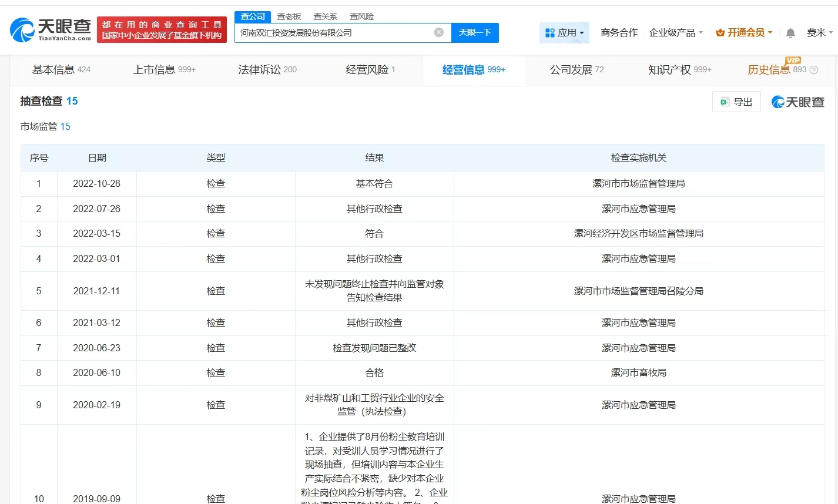
Task: Open the VIP 历史信息 tab
Action: pyautogui.click(x=777, y=70)
